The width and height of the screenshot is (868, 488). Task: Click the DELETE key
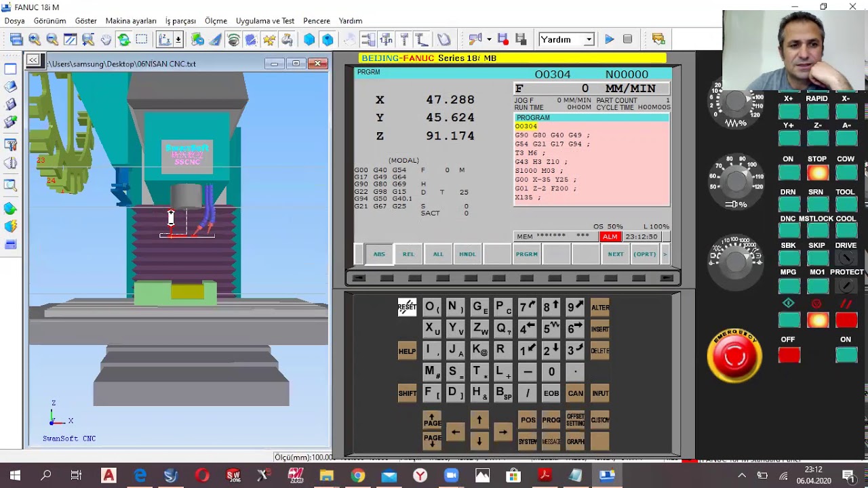click(600, 351)
